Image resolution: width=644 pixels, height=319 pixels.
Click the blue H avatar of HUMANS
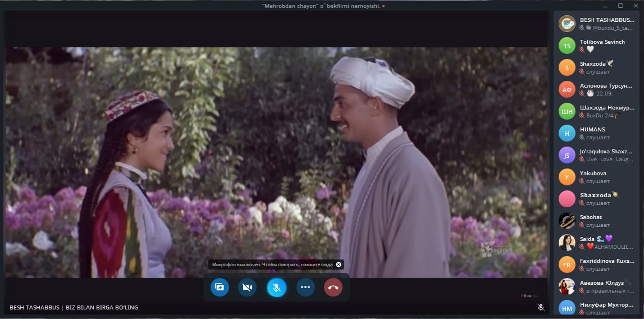[x=567, y=133]
